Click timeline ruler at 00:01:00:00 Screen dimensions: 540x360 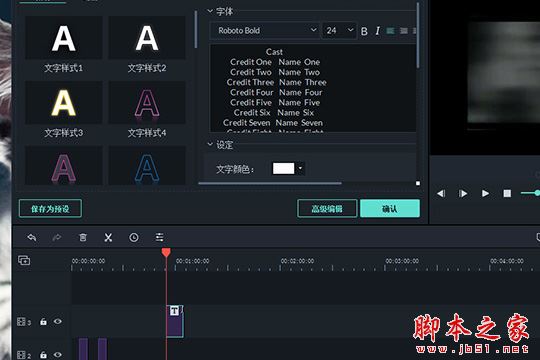pos(192,261)
